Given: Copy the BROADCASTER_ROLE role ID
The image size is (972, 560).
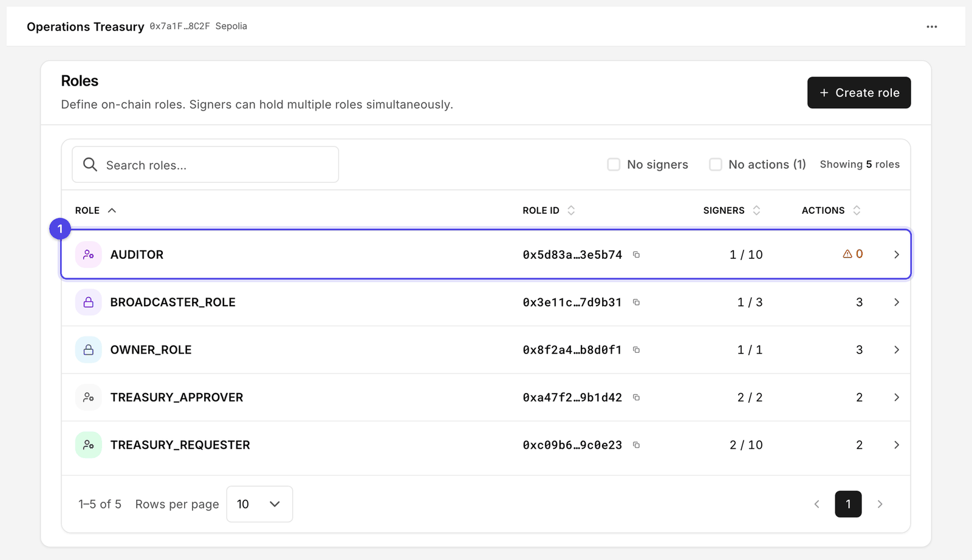Looking at the screenshot, I should [636, 302].
